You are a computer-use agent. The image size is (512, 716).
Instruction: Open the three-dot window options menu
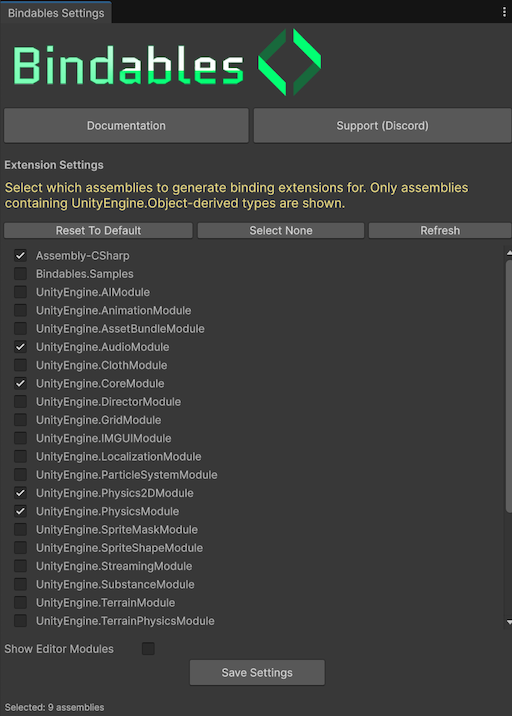(x=504, y=12)
